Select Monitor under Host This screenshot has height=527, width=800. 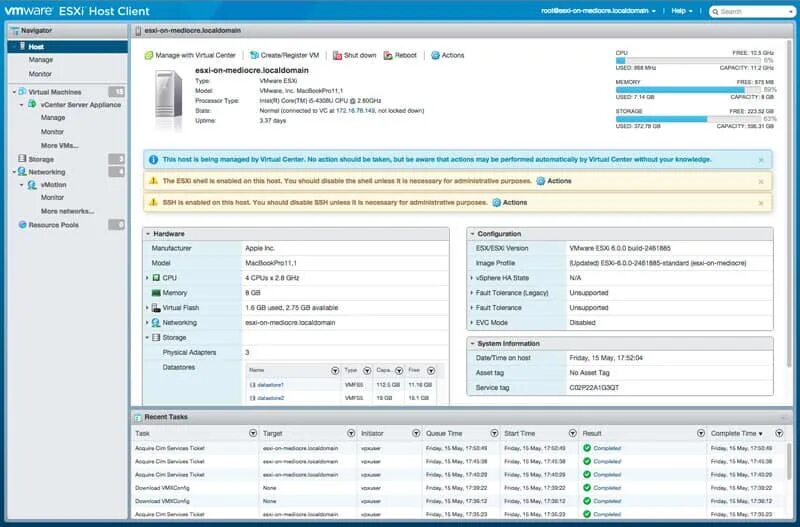click(x=40, y=74)
